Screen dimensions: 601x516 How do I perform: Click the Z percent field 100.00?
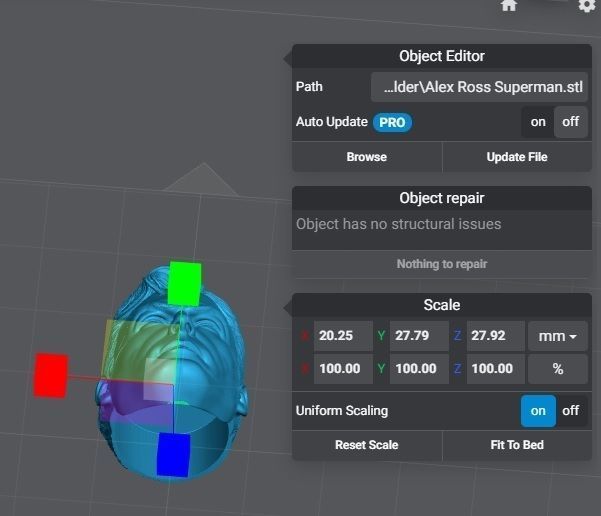[x=496, y=369]
